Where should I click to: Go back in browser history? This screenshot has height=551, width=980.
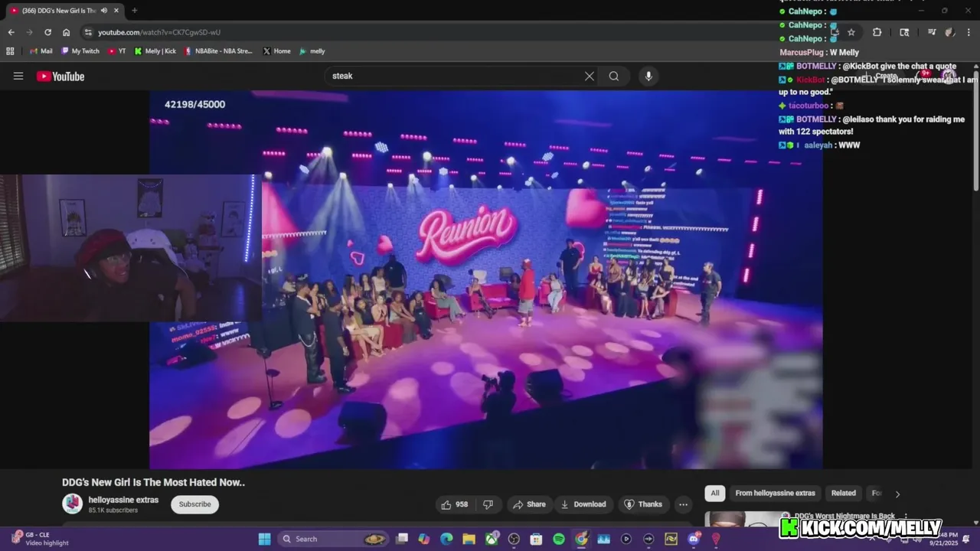[x=11, y=32]
